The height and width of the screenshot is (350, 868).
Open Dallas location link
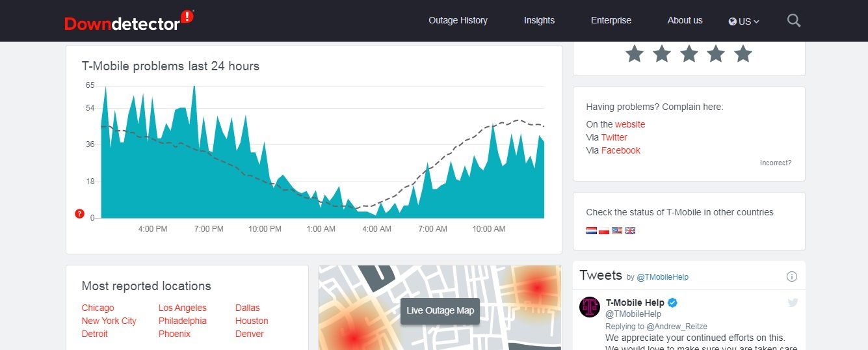[247, 308]
